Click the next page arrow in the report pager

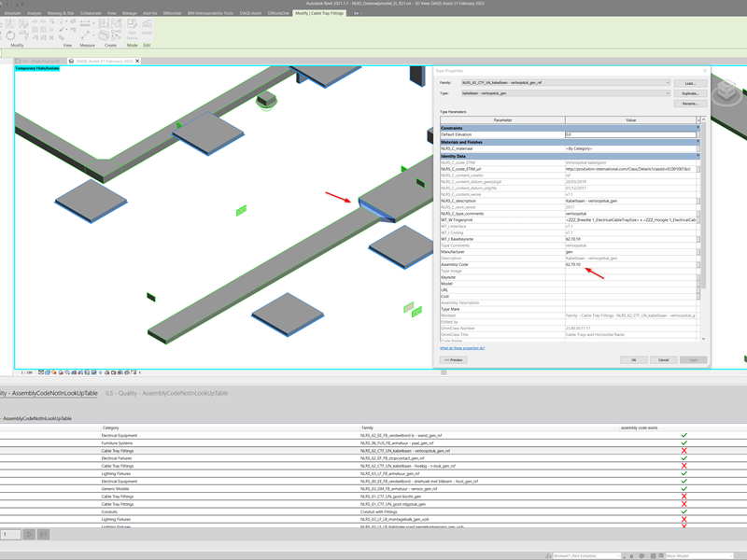[30, 535]
